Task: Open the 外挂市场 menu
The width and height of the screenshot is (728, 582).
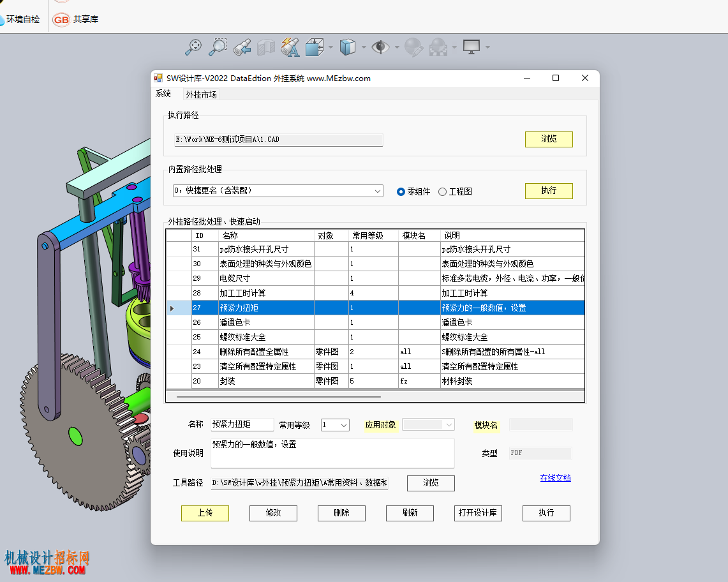Action: point(201,94)
